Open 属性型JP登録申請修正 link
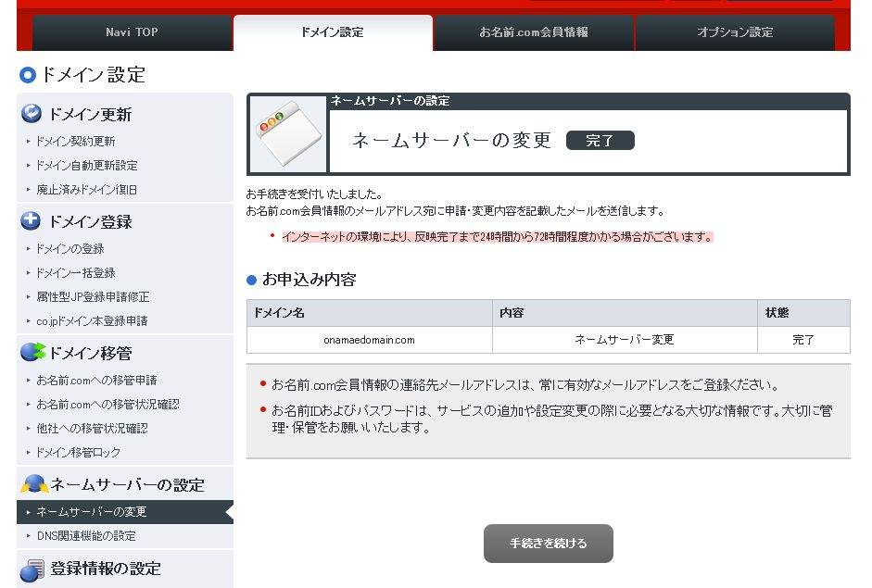Screen dimensions: 872x588 point(93,297)
